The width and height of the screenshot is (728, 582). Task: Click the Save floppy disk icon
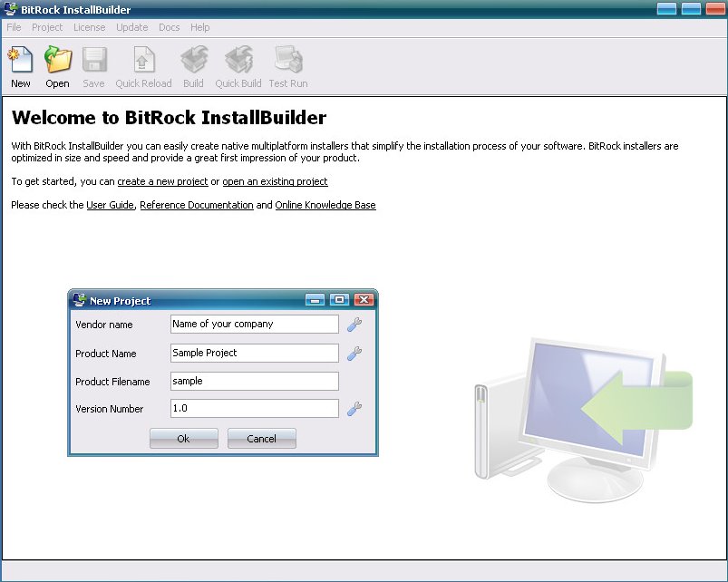pyautogui.click(x=94, y=60)
